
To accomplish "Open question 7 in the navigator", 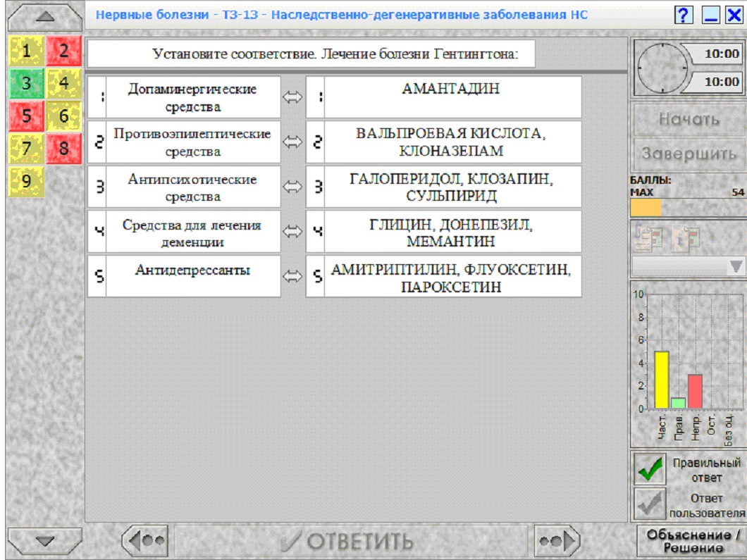I will click(26, 149).
